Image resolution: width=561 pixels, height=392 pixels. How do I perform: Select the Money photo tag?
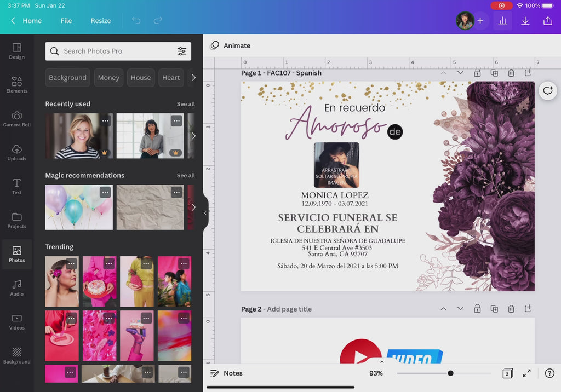109,78
